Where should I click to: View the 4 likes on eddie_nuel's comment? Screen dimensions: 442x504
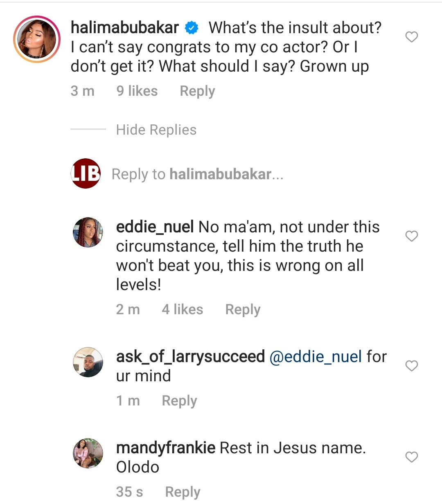pos(183,309)
